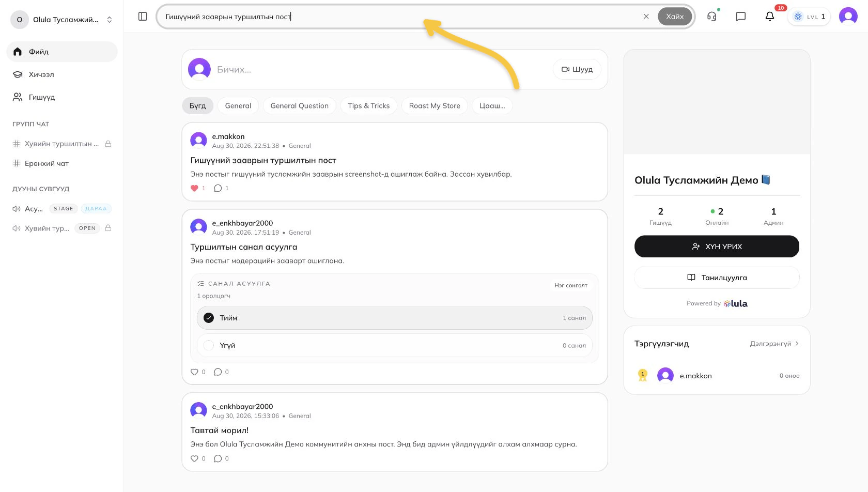Viewport: 868px width, 492px height.
Task: Open notifications bell icon
Action: 770,17
